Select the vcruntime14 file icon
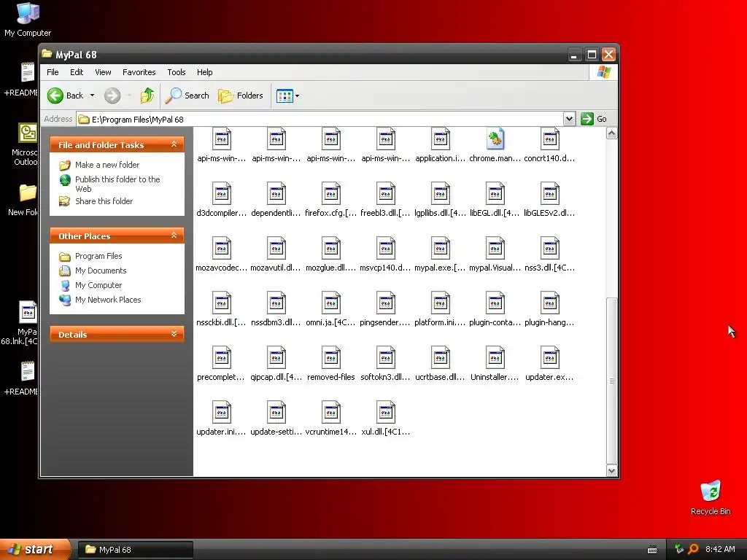 pos(330,413)
